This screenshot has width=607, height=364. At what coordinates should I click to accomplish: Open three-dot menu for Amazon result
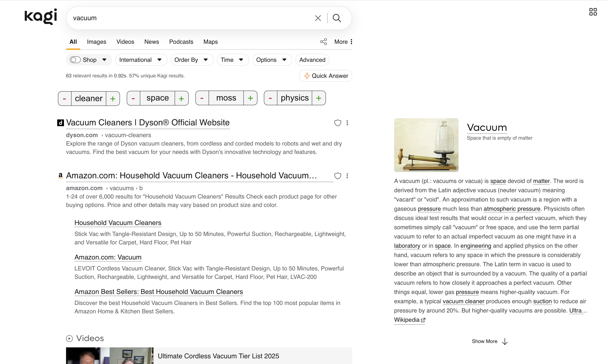tap(347, 176)
